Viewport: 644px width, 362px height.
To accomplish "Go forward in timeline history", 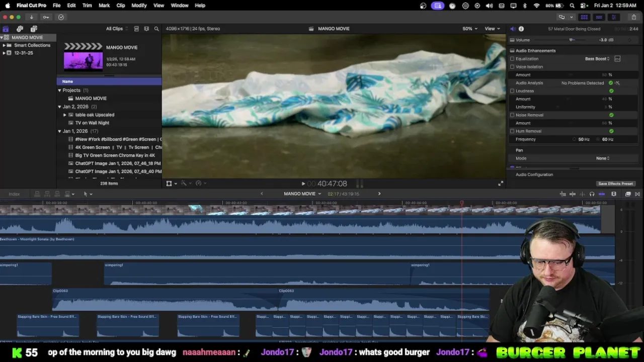I will 379,194.
